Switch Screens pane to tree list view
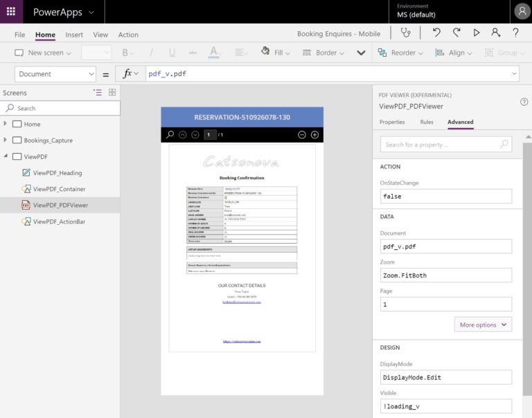This screenshot has width=532, height=418. coord(98,92)
